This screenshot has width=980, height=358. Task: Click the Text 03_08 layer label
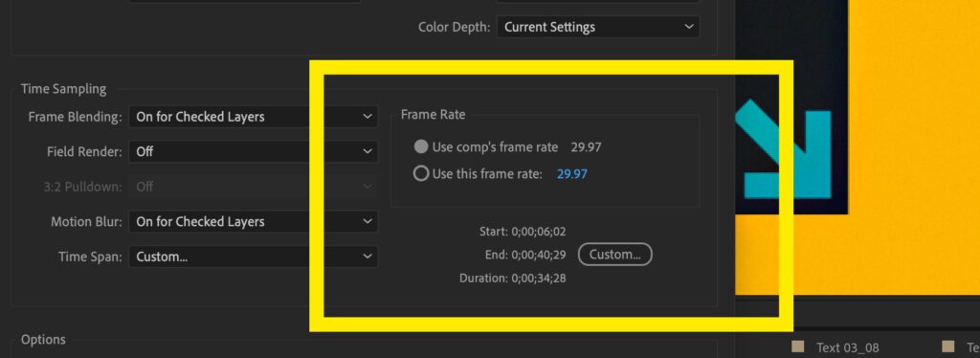click(848, 348)
